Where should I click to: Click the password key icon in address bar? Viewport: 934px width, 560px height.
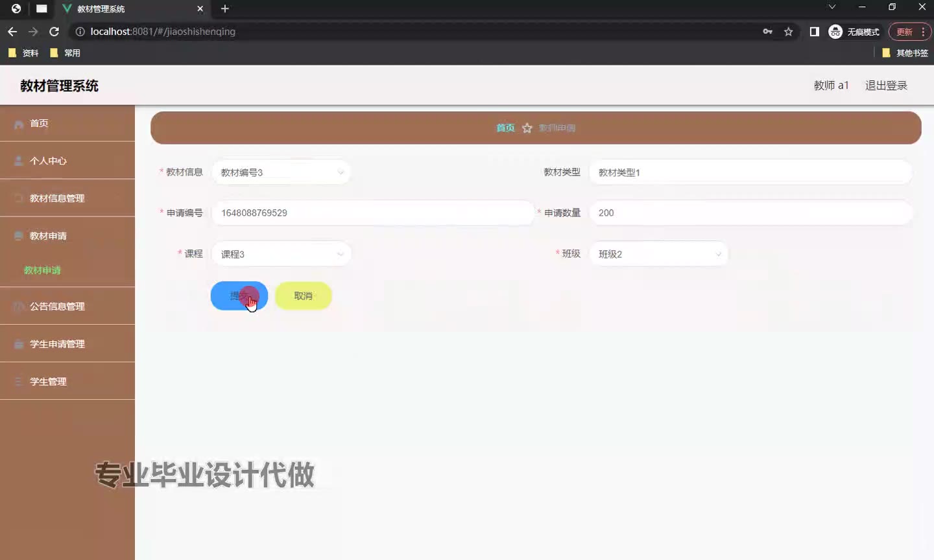tap(768, 32)
